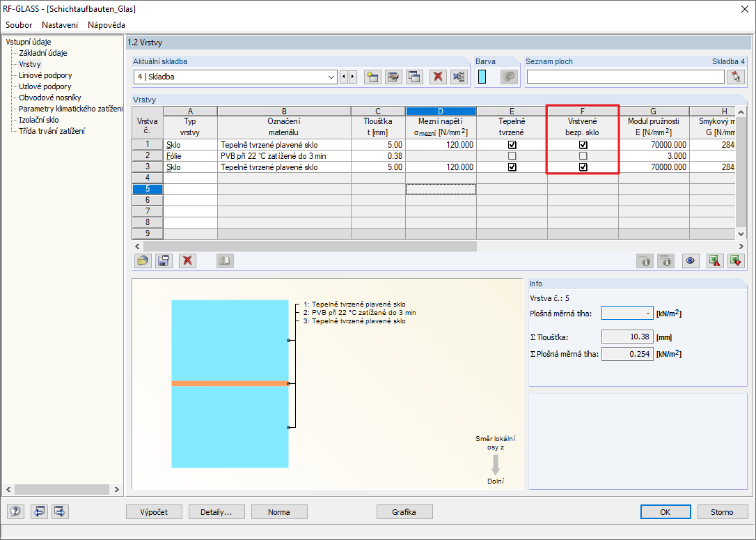Image resolution: width=756 pixels, height=540 pixels.
Task: Select Parametry klimatického zatížení tree item
Action: click(70, 109)
